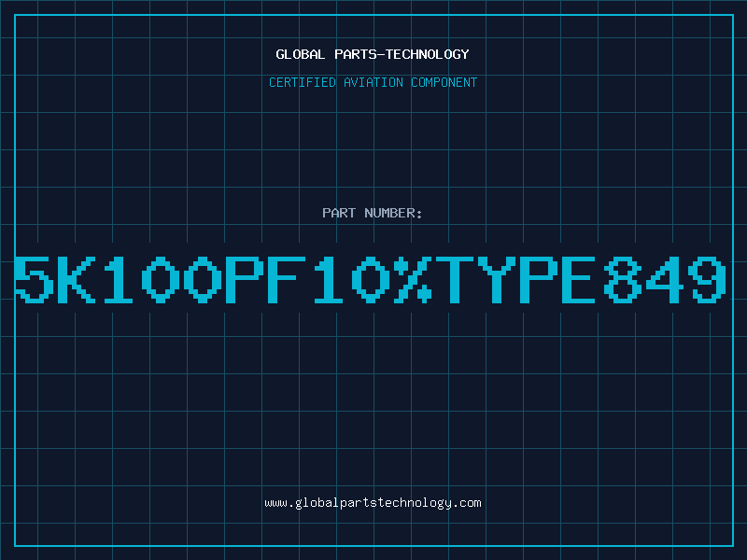The height and width of the screenshot is (560, 747).
Task: Click the 'PART NUMBER:' label
Action: (373, 213)
